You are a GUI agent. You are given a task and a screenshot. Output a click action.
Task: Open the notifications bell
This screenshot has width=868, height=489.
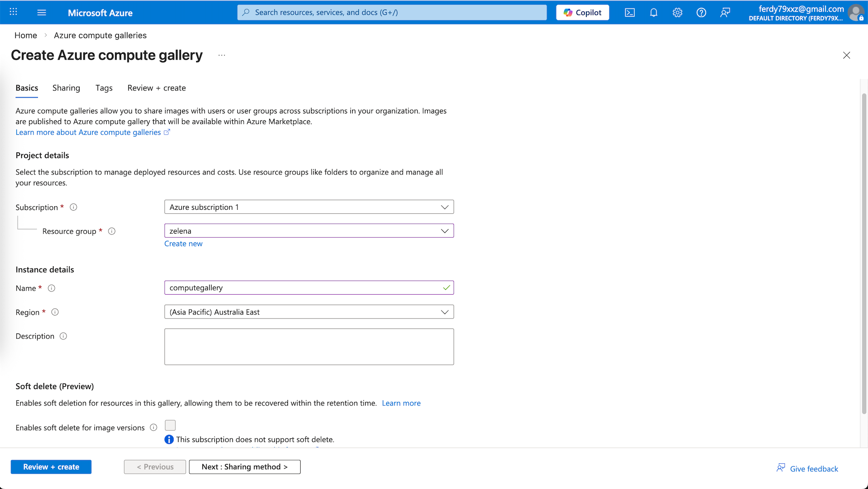pos(654,13)
